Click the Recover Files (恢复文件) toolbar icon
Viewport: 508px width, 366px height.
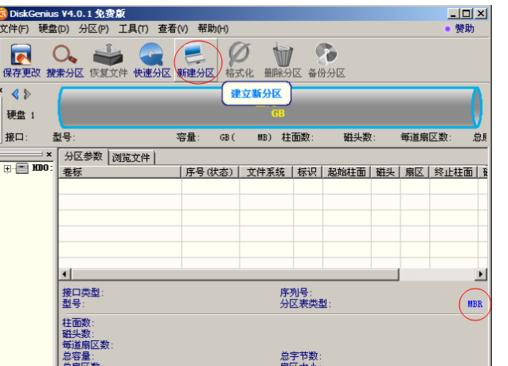tap(108, 61)
